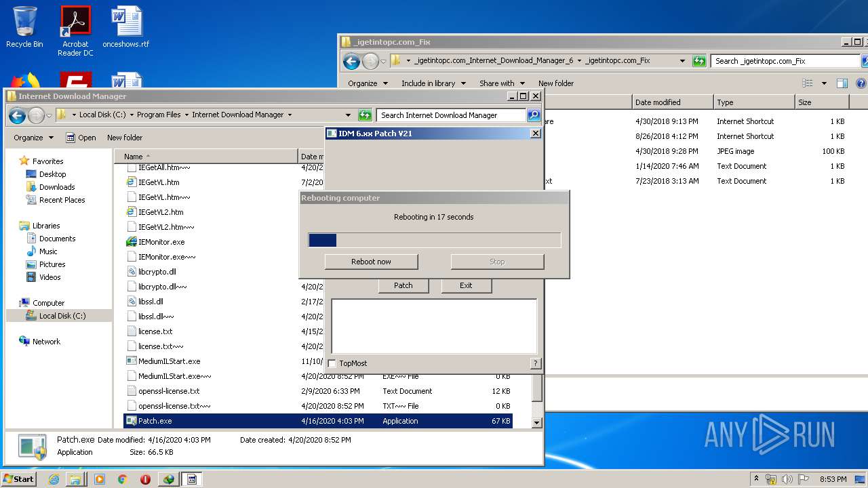Switch to the IDM Patch taskbar item
Viewport: 868px width, 488px height.
point(192,479)
